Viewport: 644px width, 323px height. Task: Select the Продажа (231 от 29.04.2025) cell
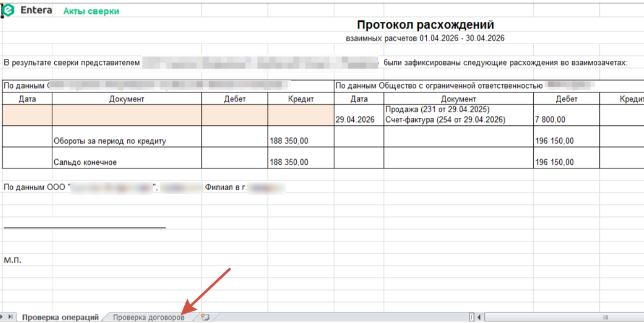click(458, 115)
